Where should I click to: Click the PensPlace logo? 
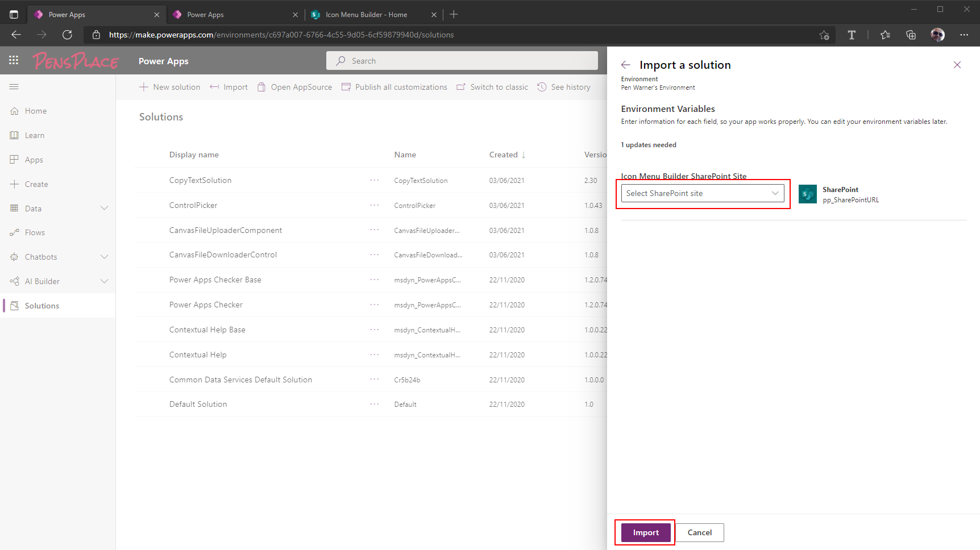(76, 60)
